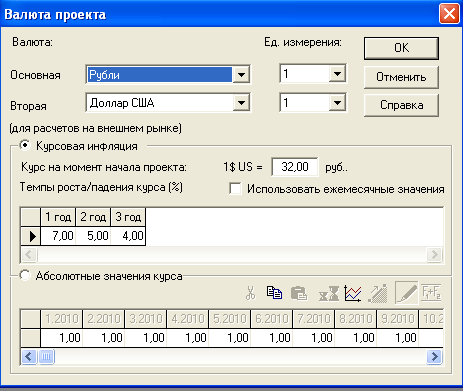Image resolution: width=463 pixels, height=391 pixels.
Task: Close the Валюта проекта dialog
Action: pyautogui.click(x=449, y=14)
